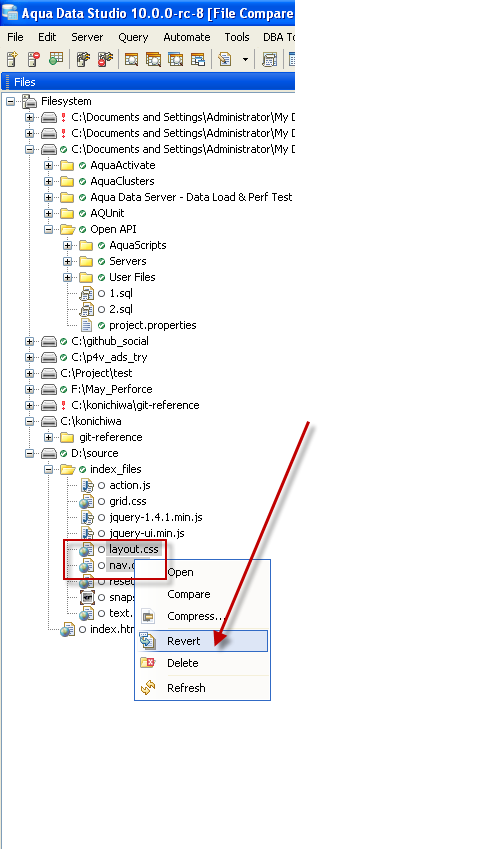Screen dimensions: 490x849
Task: Choose Compress... in the context menu
Action: point(202,616)
